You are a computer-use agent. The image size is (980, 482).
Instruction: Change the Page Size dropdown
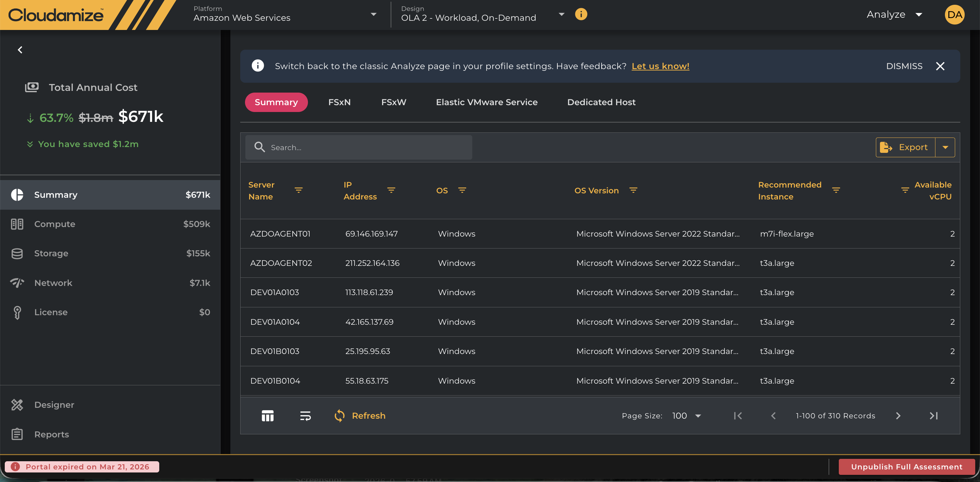(x=686, y=416)
